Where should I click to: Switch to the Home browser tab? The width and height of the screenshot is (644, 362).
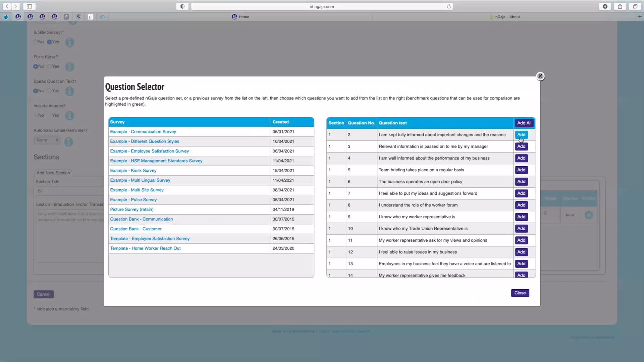click(x=240, y=17)
